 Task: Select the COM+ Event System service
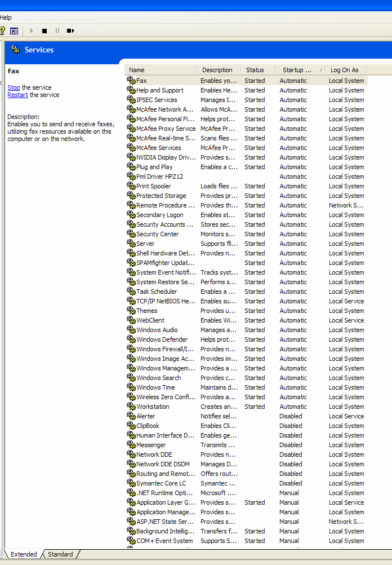(246, 541)
